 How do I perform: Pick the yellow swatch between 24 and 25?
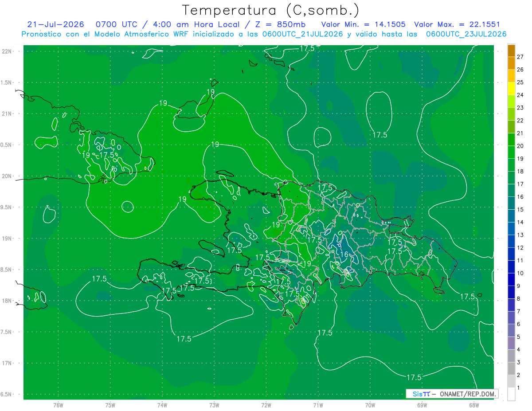pyautogui.click(x=511, y=89)
